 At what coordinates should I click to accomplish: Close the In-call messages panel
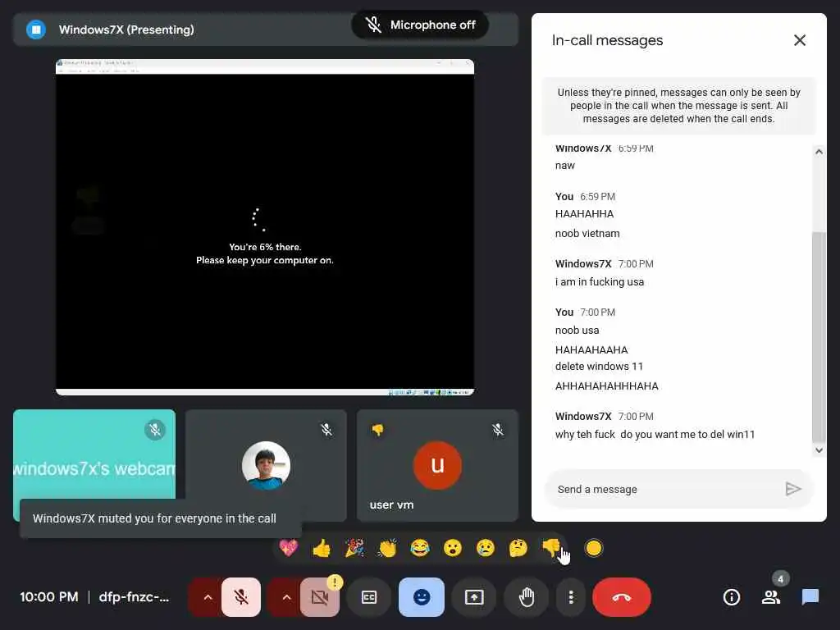point(799,40)
